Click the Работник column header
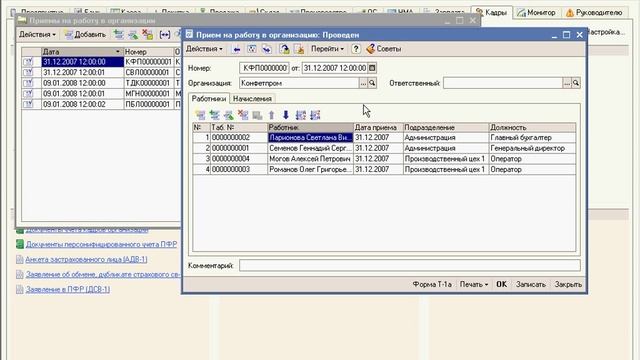640x360 pixels. pos(310,127)
